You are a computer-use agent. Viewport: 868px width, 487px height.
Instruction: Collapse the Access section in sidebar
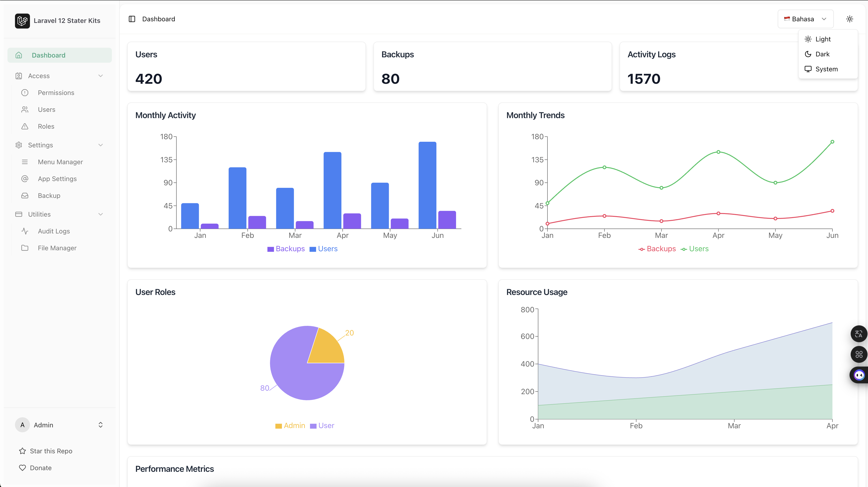click(x=101, y=76)
